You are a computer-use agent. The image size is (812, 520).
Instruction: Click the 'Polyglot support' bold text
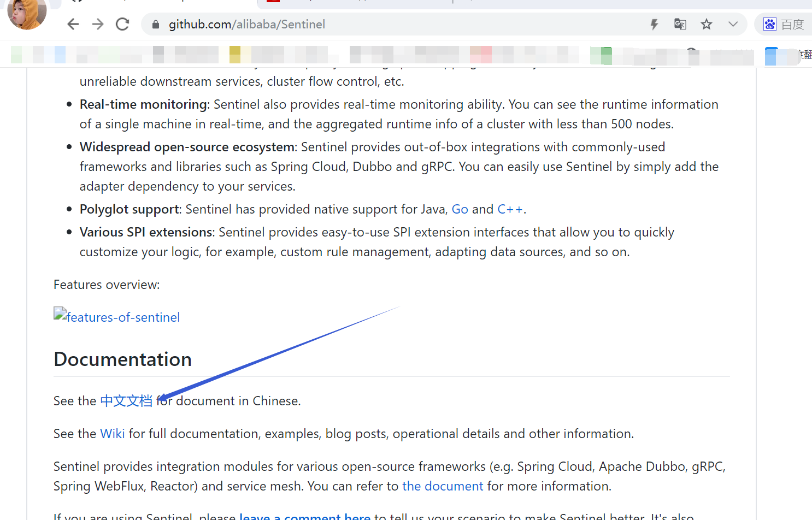click(x=130, y=209)
